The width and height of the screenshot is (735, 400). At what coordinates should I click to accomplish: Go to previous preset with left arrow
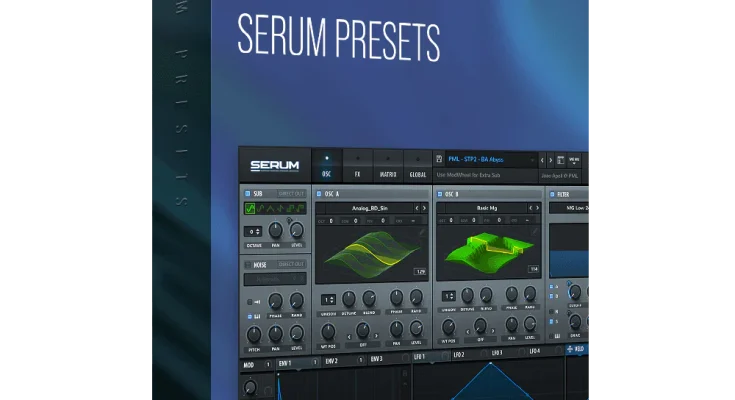click(542, 160)
